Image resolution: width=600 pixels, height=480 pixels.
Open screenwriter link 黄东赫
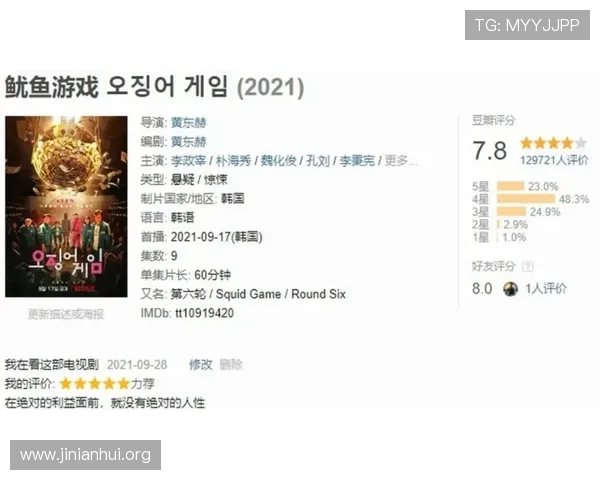click(189, 142)
